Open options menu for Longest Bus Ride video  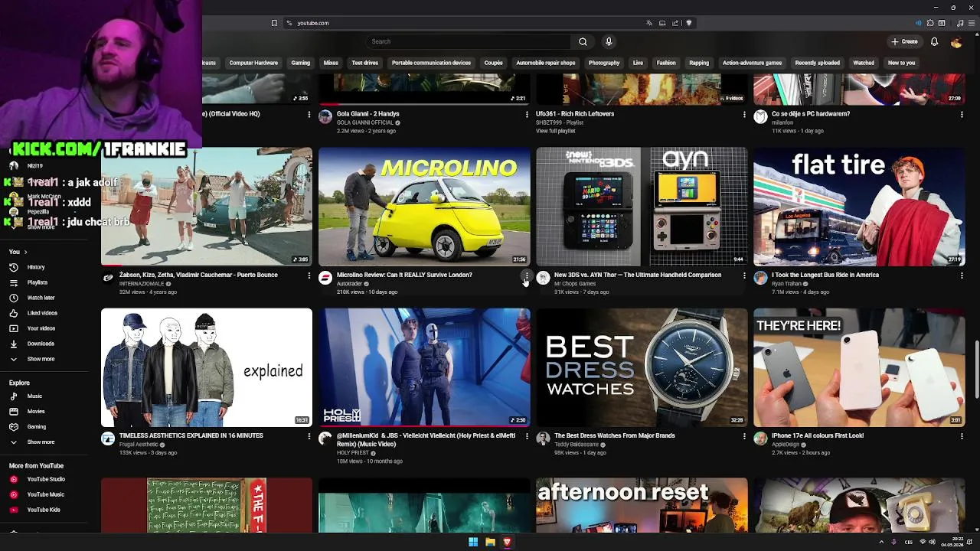pos(962,275)
